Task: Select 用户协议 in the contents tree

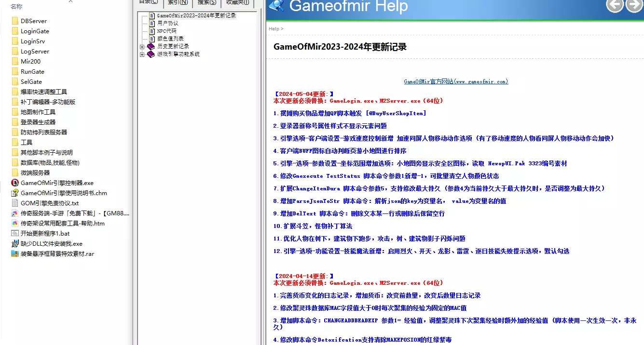Action: tap(167, 23)
